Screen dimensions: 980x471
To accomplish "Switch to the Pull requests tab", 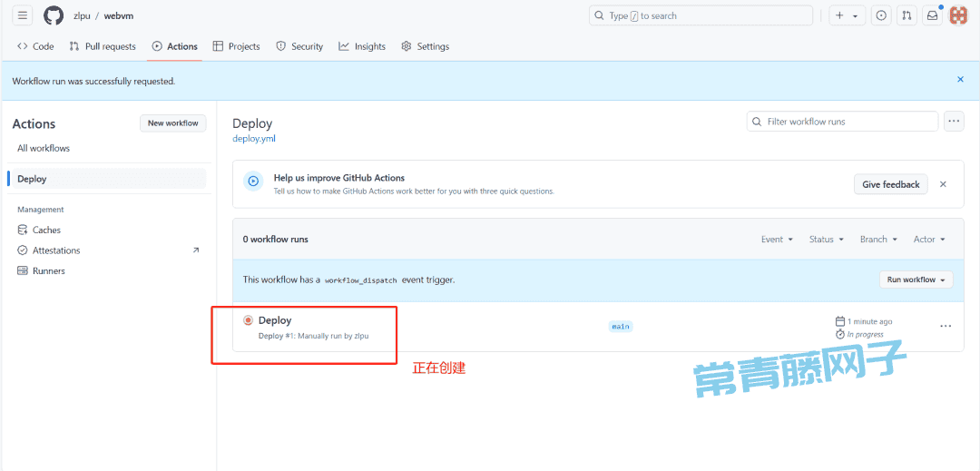I will 103,46.
